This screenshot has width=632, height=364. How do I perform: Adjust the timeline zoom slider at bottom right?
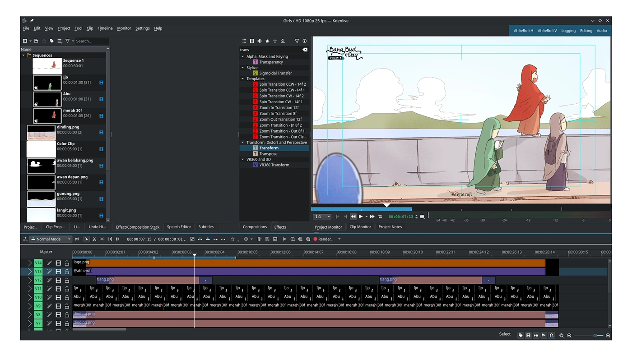pos(595,336)
